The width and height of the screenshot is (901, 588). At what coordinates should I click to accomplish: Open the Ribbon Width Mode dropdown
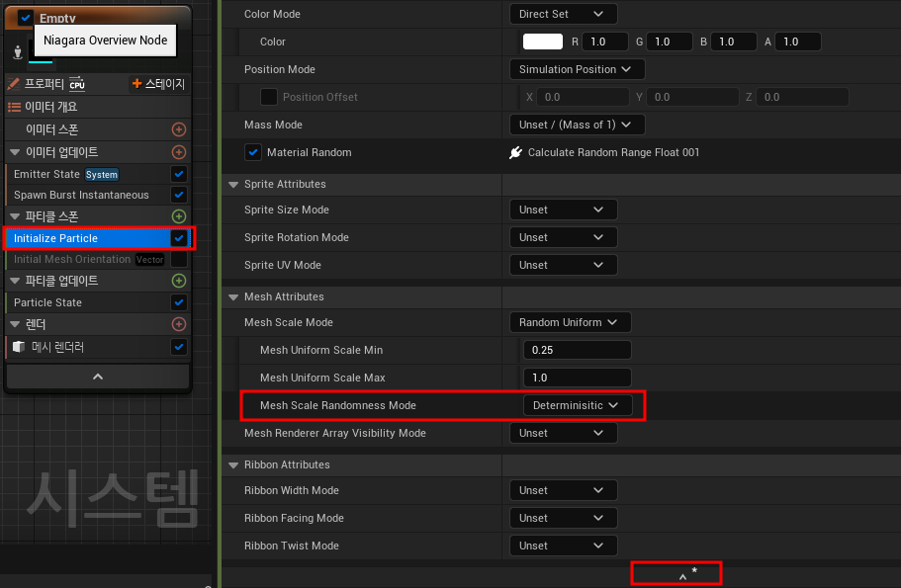pyautogui.click(x=563, y=490)
